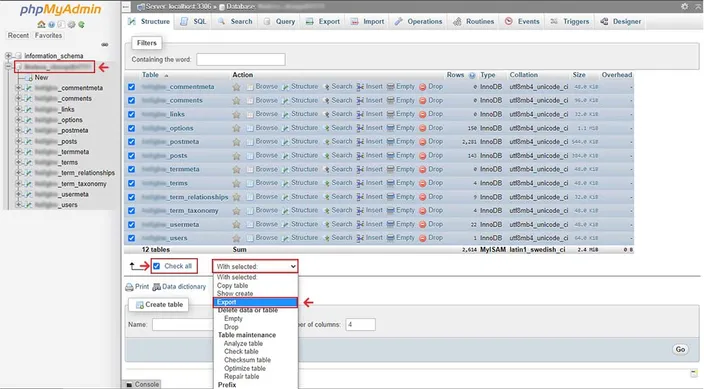Expand _term_taxonomy node in navigation tree
704x389 pixels.
(x=18, y=184)
